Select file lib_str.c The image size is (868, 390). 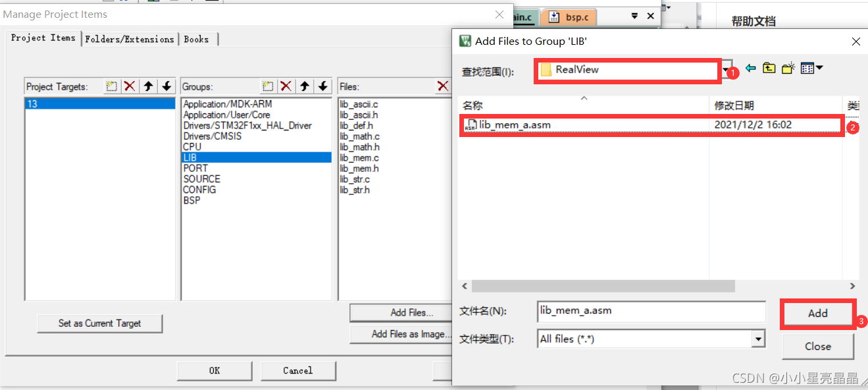(x=355, y=179)
